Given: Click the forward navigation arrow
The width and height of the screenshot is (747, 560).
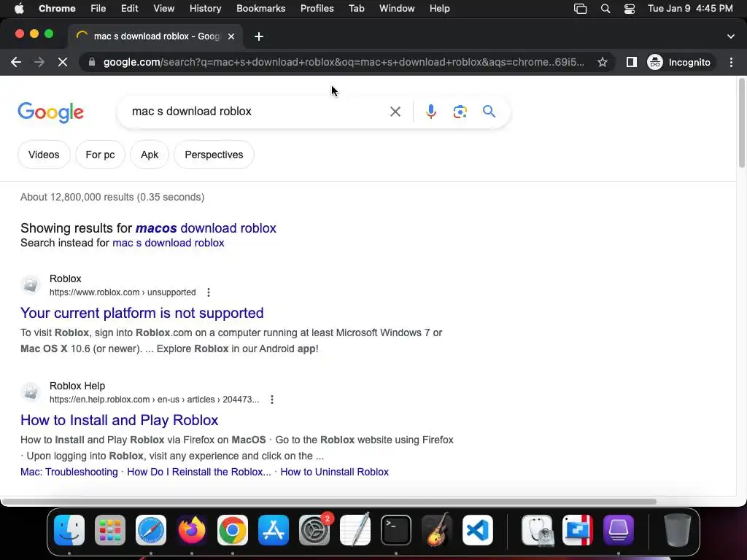Looking at the screenshot, I should pyautogui.click(x=39, y=63).
